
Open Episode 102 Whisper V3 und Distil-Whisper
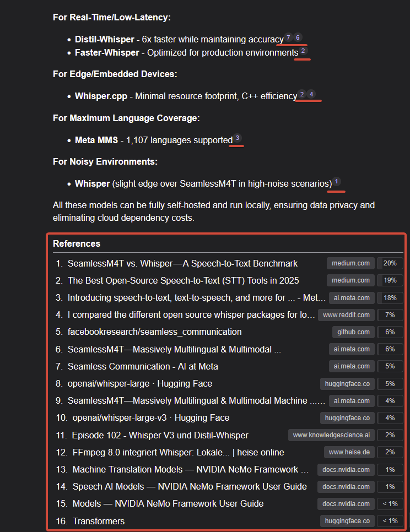point(160,435)
